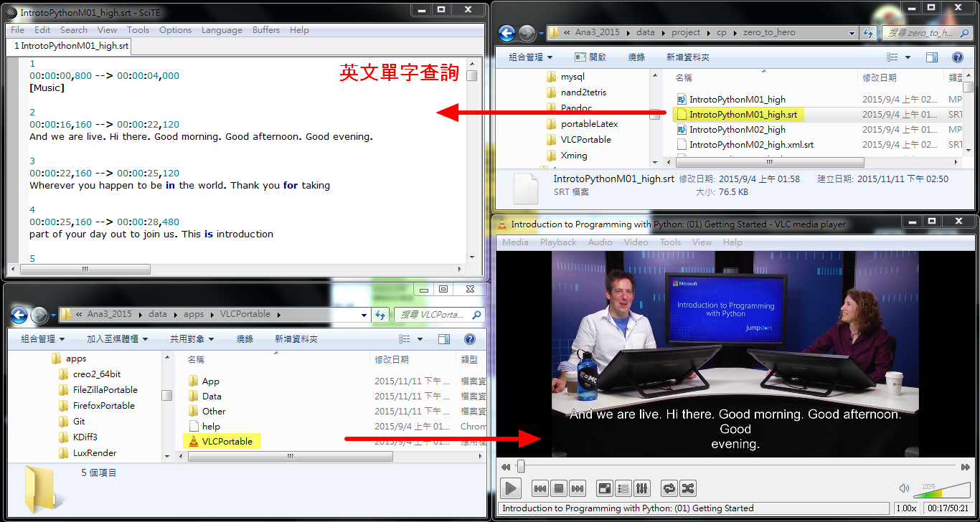Select the IntrotoPythonM01_high.srt tab in SciTE
Image resolution: width=980 pixels, height=522 pixels.
coord(70,46)
